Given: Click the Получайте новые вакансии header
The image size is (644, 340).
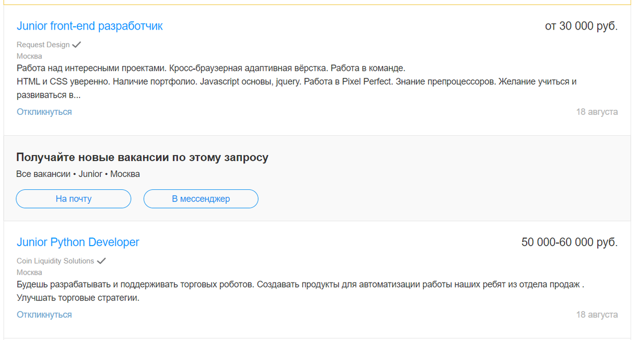Looking at the screenshot, I should (x=143, y=157).
